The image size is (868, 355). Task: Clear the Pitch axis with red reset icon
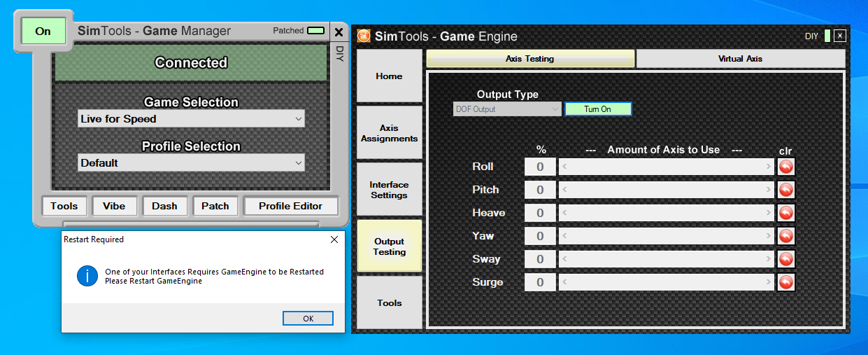[786, 190]
